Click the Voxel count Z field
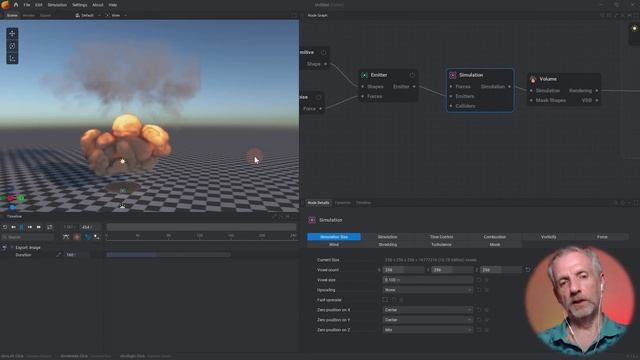This screenshot has width=640, height=360. pyautogui.click(x=501, y=270)
